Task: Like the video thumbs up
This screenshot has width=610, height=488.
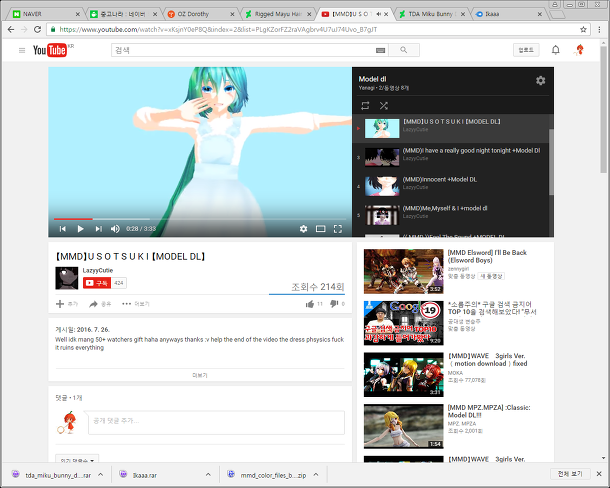Action: (310, 304)
